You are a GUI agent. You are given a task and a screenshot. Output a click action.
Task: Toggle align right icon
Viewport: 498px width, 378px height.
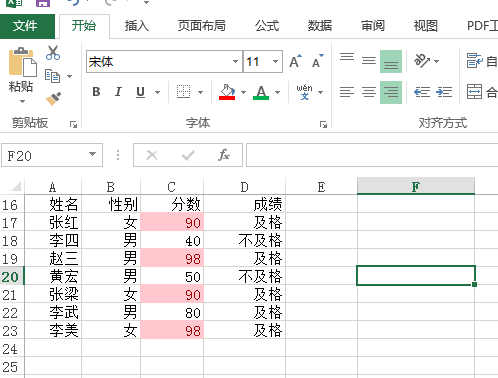click(391, 92)
